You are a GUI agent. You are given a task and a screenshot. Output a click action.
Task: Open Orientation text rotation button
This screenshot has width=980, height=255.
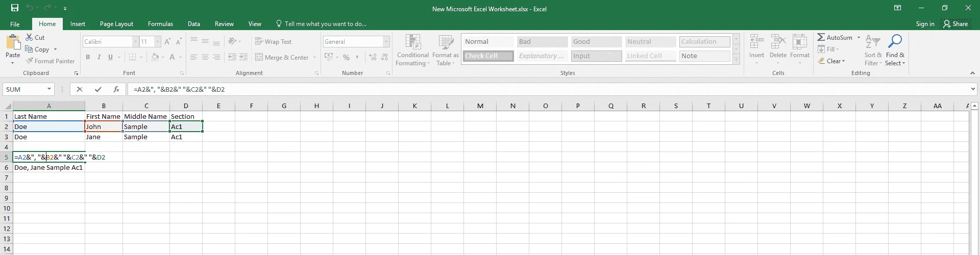pyautogui.click(x=233, y=42)
